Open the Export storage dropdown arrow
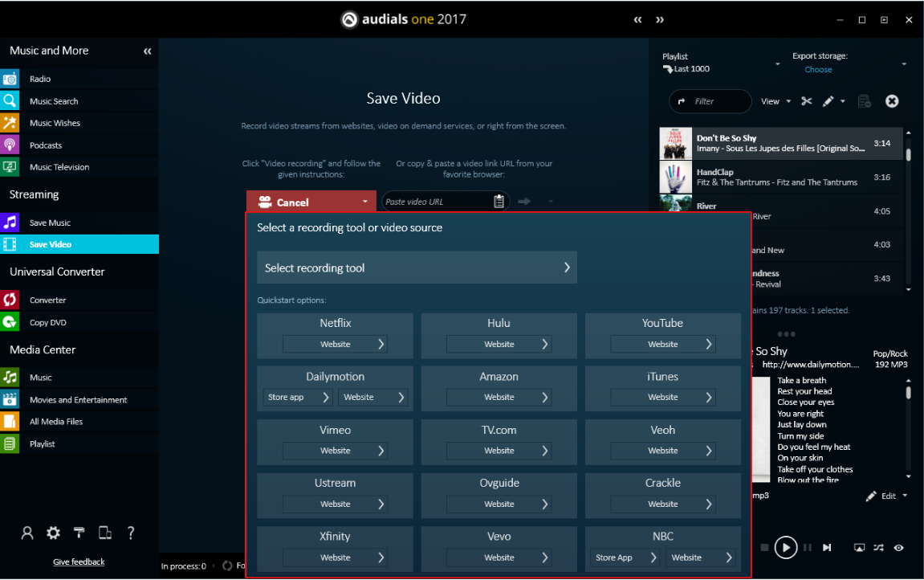924x580 pixels. click(x=904, y=63)
